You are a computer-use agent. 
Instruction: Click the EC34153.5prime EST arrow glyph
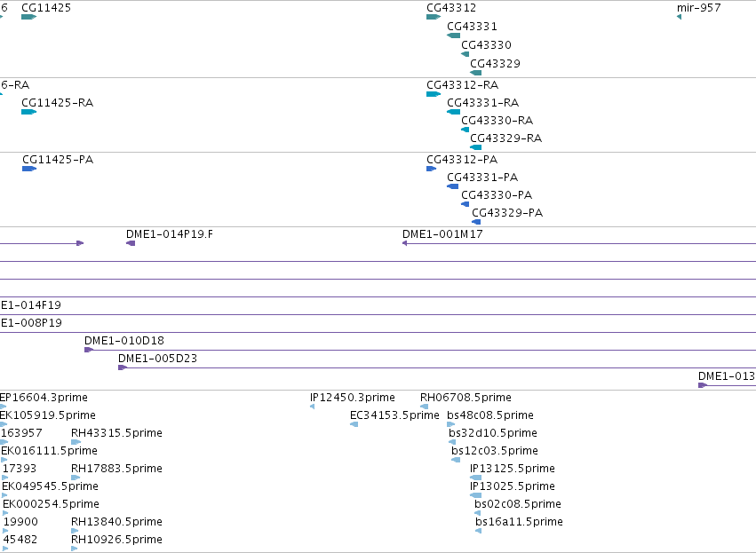pos(354,424)
